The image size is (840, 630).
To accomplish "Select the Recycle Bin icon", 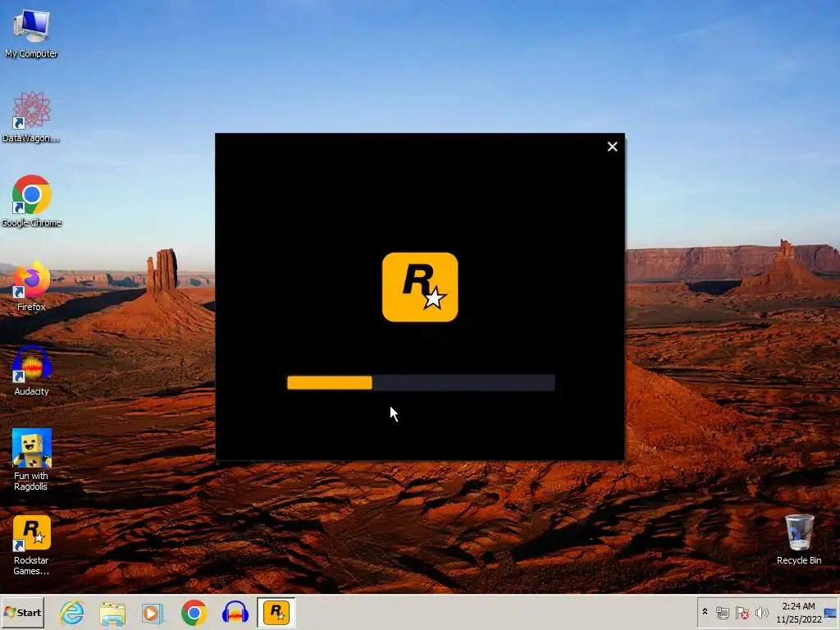I will point(799,539).
